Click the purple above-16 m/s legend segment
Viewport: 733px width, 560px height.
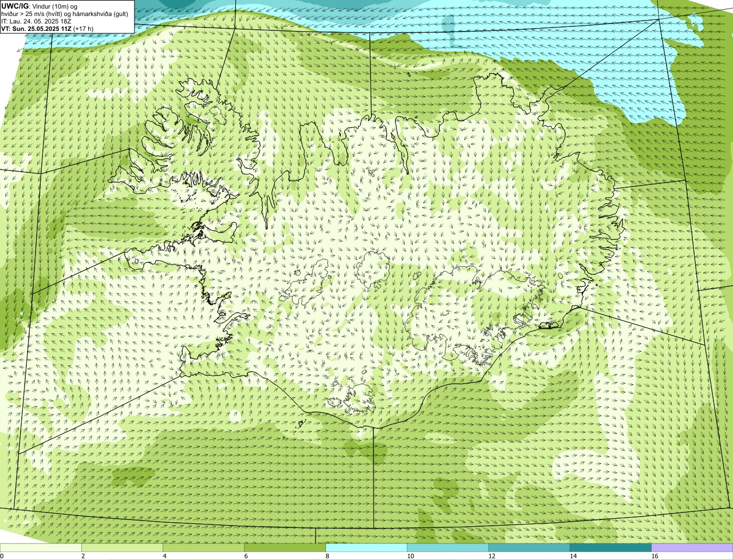[692, 548]
